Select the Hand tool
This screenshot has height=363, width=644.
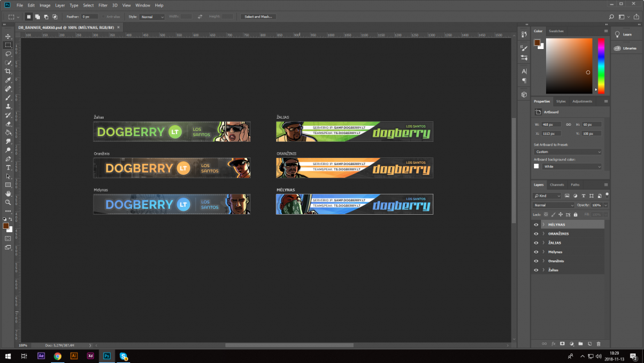point(8,193)
